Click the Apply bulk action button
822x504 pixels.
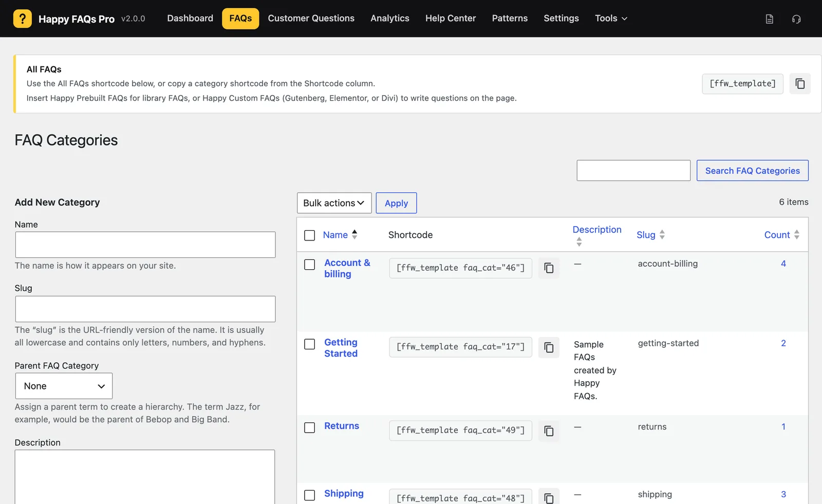(396, 203)
